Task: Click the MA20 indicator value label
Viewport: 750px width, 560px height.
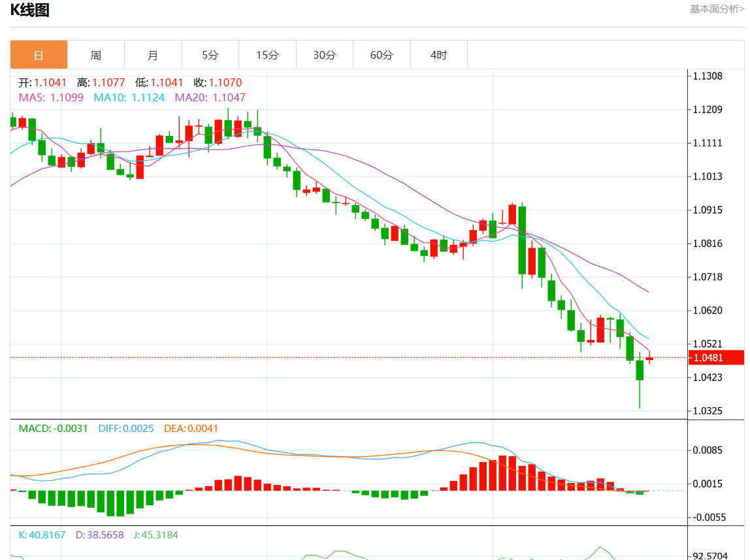Action: (x=210, y=97)
